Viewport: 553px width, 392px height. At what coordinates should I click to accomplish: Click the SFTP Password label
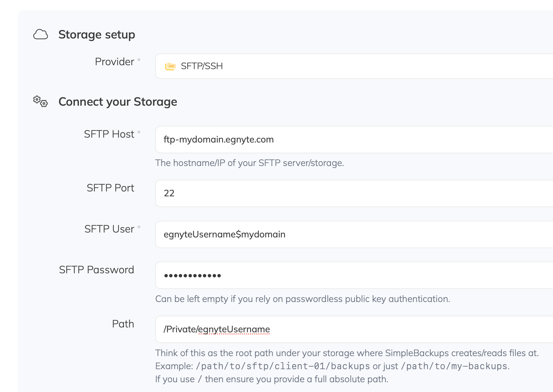[97, 270]
